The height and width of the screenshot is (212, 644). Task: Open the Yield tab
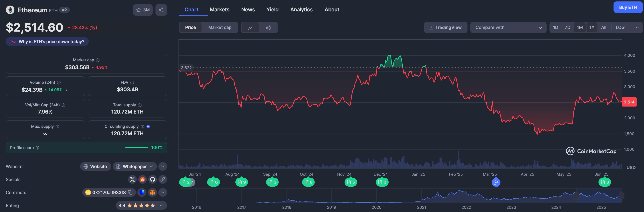(x=272, y=9)
